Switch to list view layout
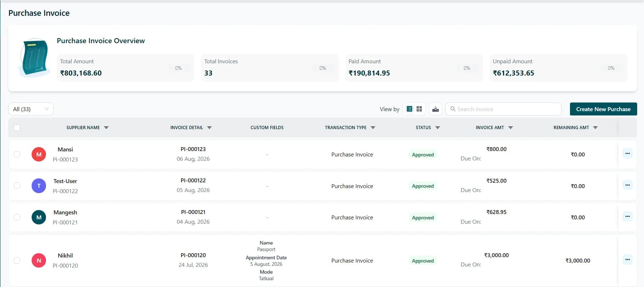This screenshot has width=644, height=287. [x=409, y=109]
